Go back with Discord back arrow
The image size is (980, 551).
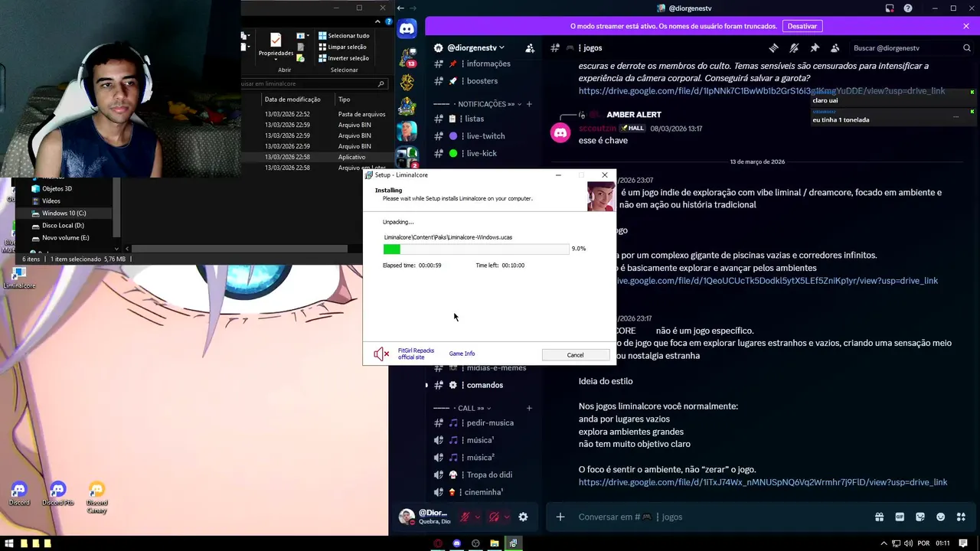coord(400,8)
